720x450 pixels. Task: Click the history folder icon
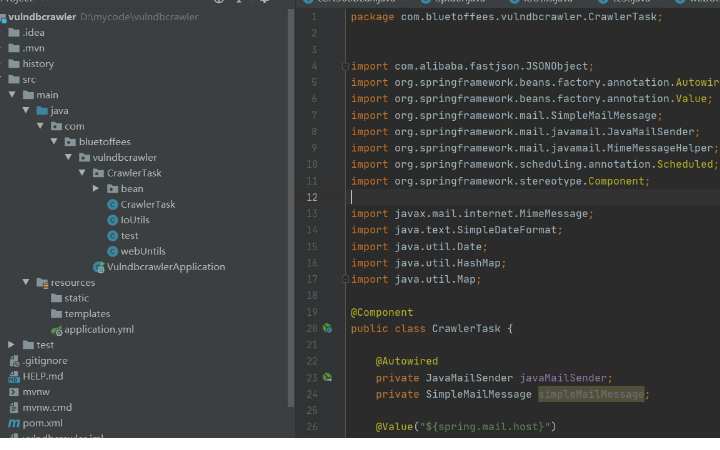pos(14,64)
